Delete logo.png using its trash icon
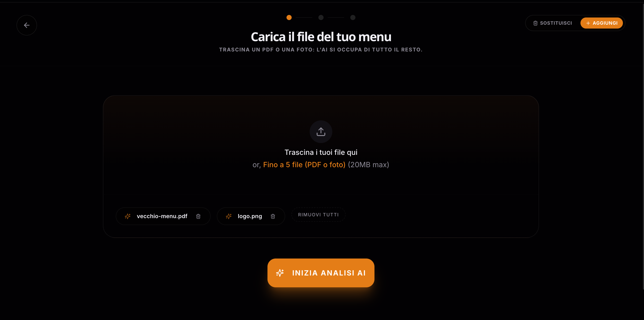This screenshot has height=320, width=644. tap(273, 216)
